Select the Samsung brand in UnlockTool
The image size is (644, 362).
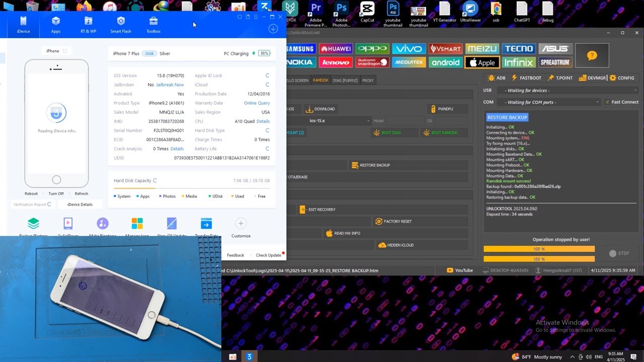pos(301,49)
